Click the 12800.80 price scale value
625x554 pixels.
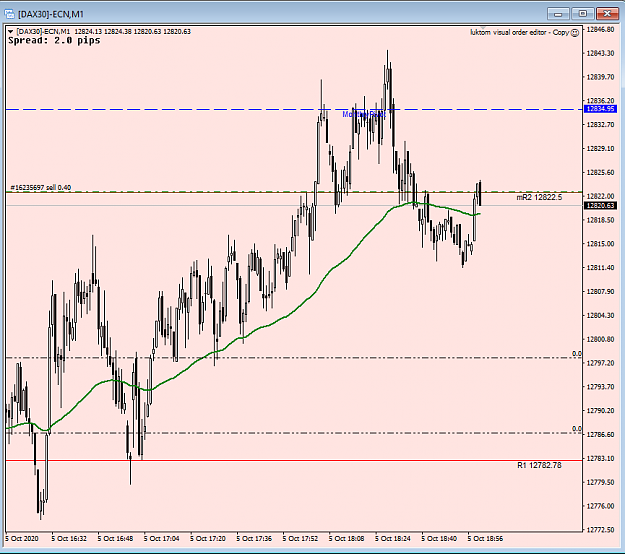601,339
